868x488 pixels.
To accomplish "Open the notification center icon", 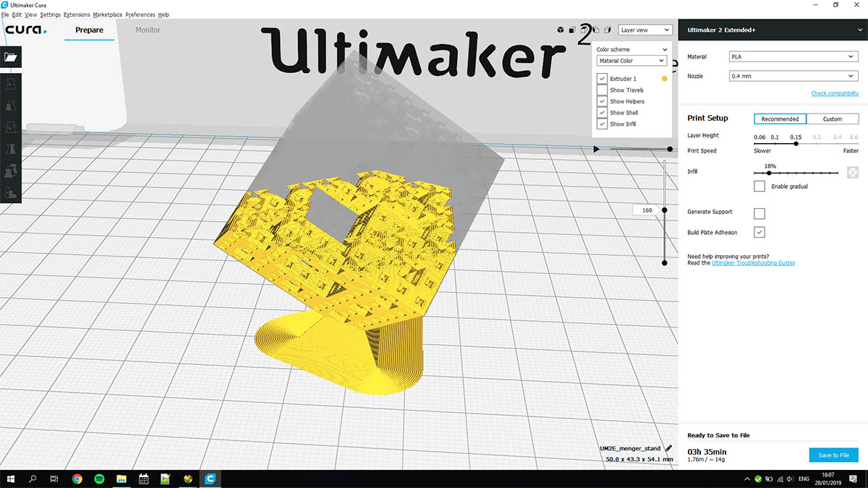I will pyautogui.click(x=854, y=479).
